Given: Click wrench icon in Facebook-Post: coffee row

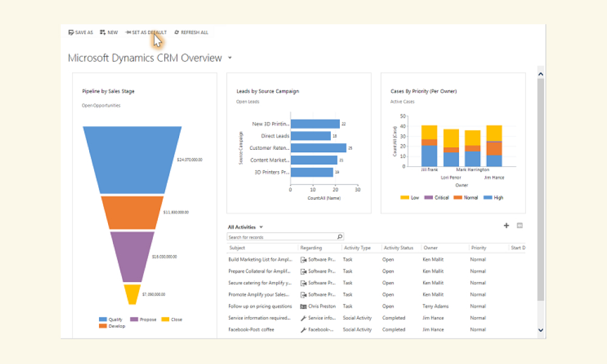Looking at the screenshot, I should (303, 329).
